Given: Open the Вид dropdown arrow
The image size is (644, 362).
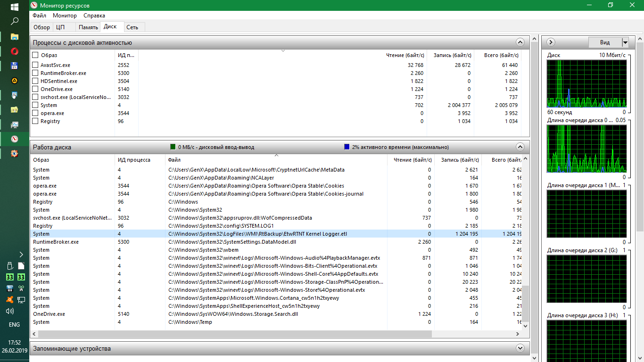Looking at the screenshot, I should click(625, 42).
